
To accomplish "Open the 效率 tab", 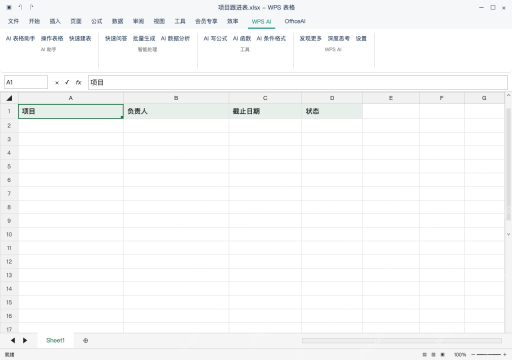I will [233, 21].
